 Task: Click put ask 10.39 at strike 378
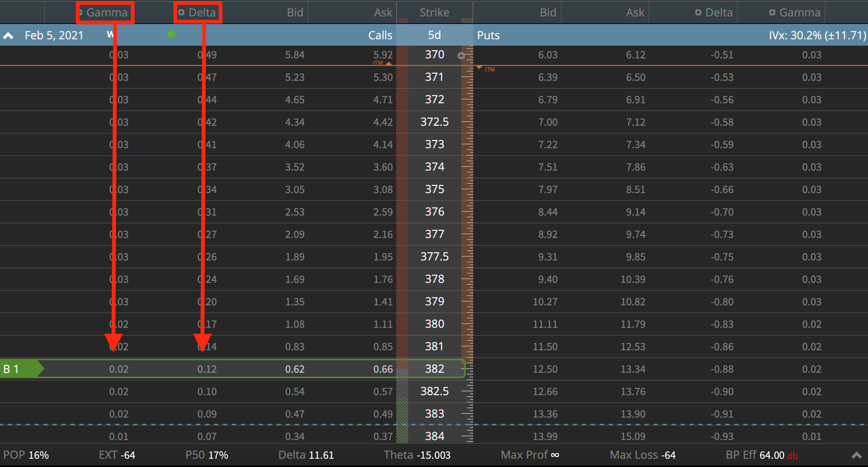coord(633,280)
